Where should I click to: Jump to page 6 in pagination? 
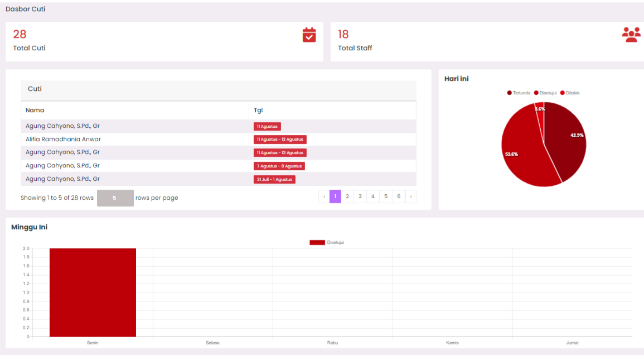tap(399, 196)
